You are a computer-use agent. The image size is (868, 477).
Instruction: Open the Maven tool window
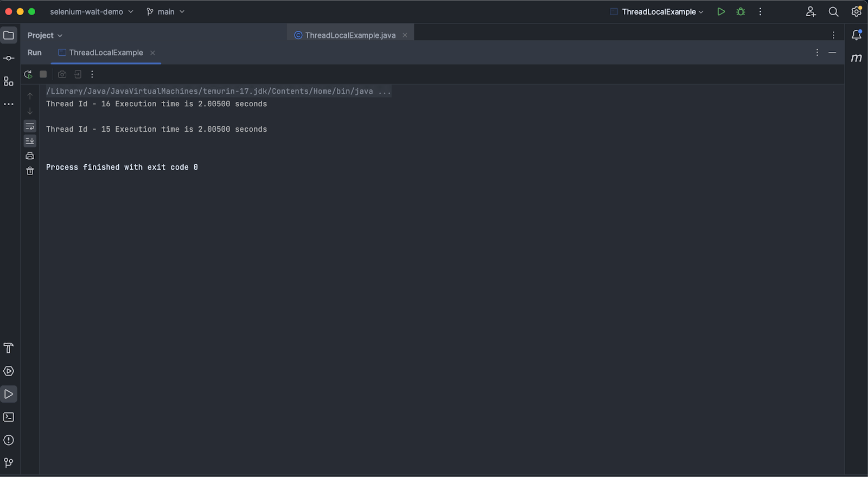click(857, 58)
